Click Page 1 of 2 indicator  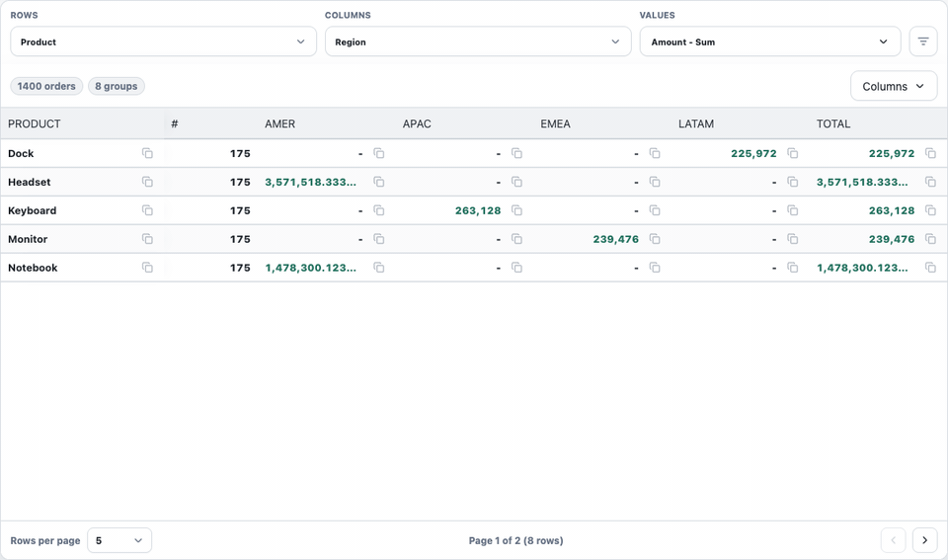[515, 540]
